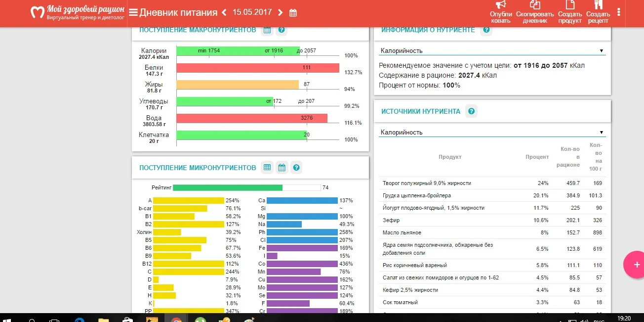This screenshot has width=644, height=322.
Task: Click the Скопировать дневник button
Action: click(535, 12)
